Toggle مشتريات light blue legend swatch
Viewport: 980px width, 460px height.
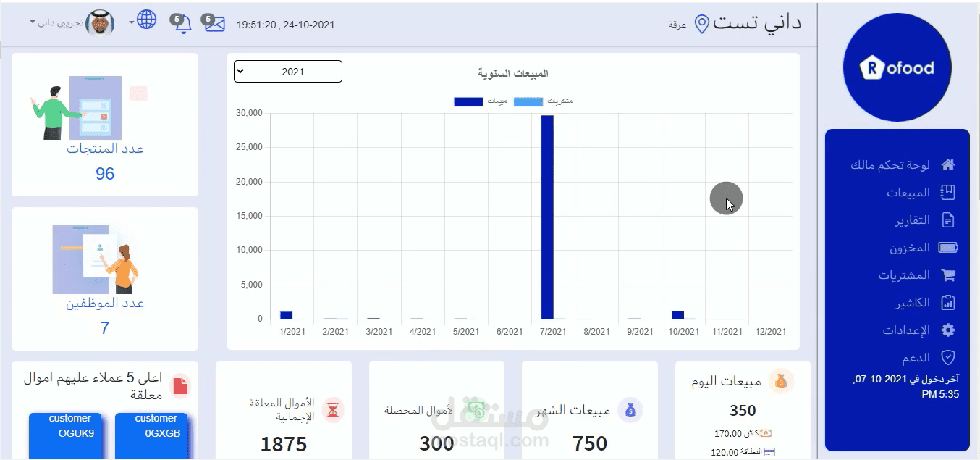528,101
